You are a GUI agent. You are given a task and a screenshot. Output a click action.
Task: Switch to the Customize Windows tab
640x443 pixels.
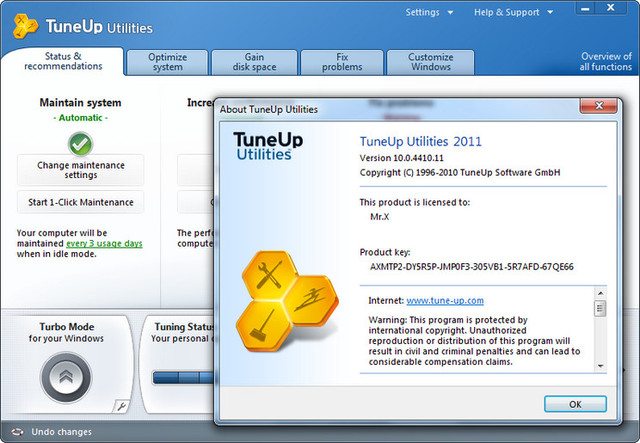click(x=431, y=62)
